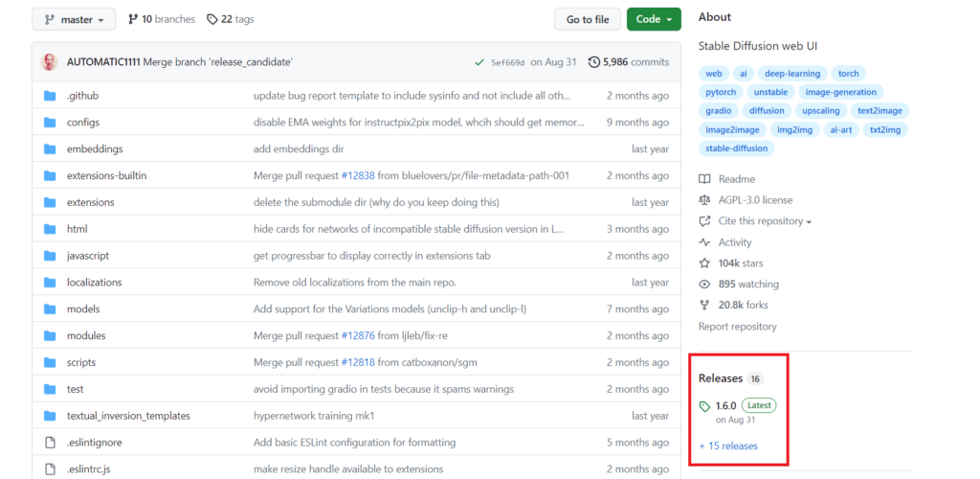Click the file icon for .eslintignore

tap(50, 443)
